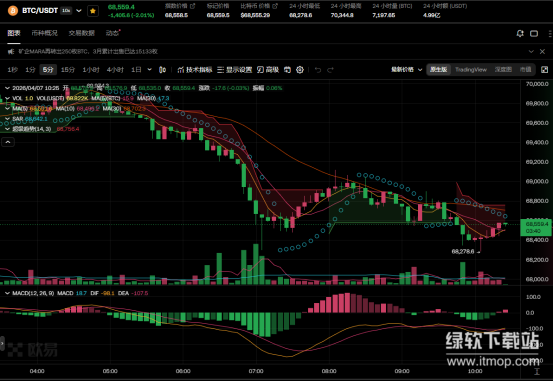Open 技术指标 technical indicators
The image size is (554, 381).
click(x=195, y=70)
